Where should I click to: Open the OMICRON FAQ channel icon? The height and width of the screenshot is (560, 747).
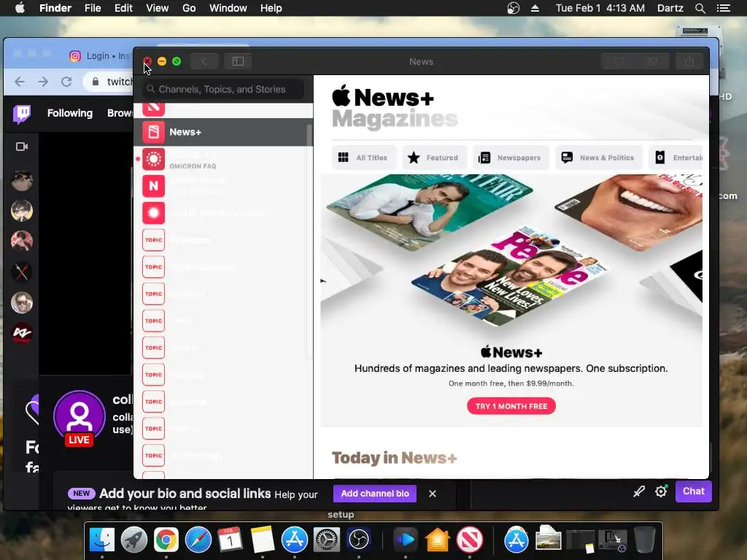pos(153,159)
